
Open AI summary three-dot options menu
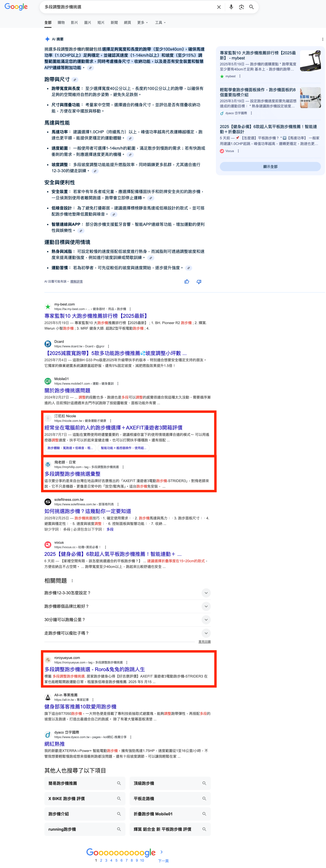pos(322,39)
